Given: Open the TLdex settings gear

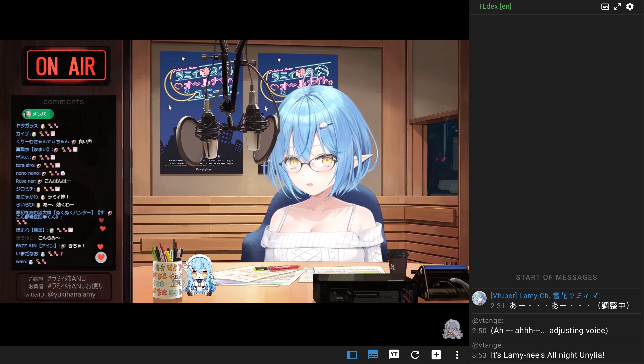Looking at the screenshot, I should click(x=630, y=6).
